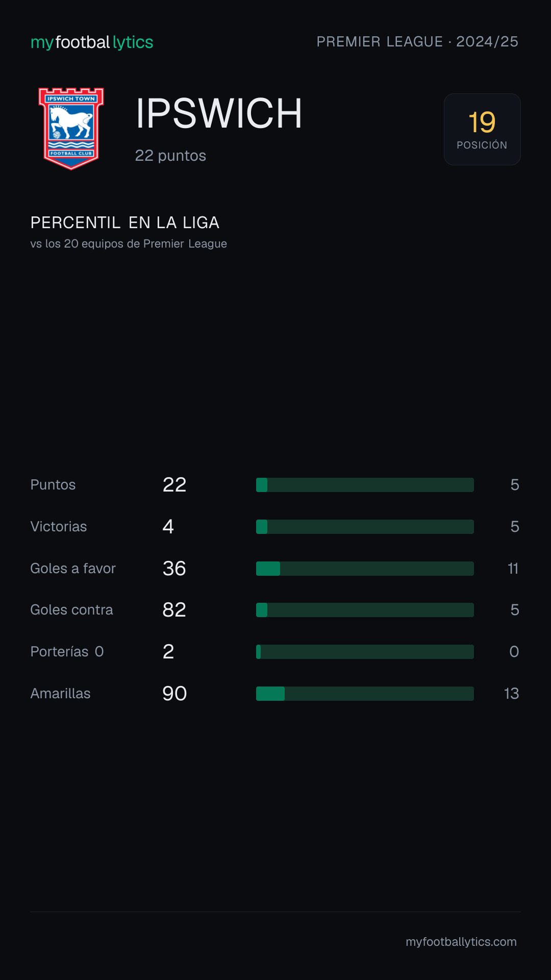The height and width of the screenshot is (980, 551).
Task: Click the Percentil en la liga heading
Action: (x=125, y=223)
